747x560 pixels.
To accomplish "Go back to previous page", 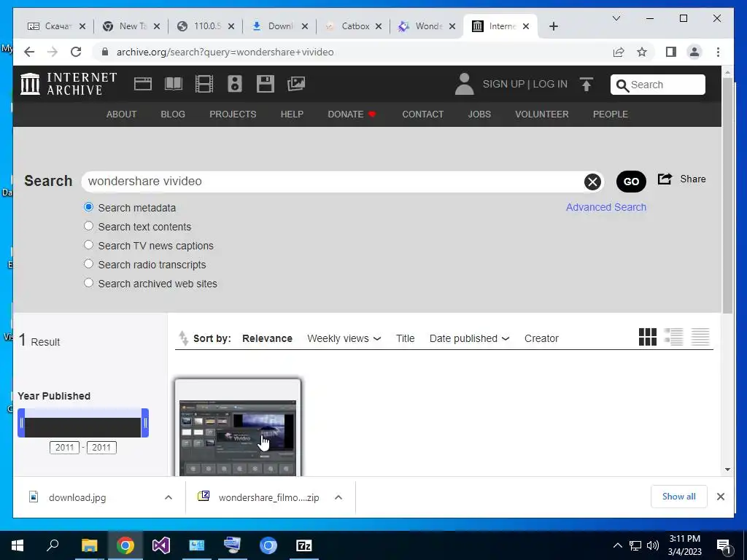I will 29,52.
